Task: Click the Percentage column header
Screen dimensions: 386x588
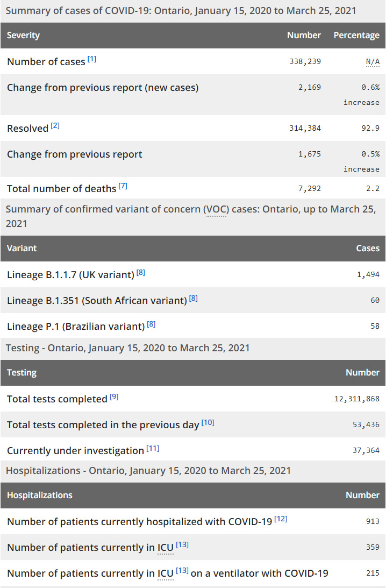Action: [x=356, y=36]
